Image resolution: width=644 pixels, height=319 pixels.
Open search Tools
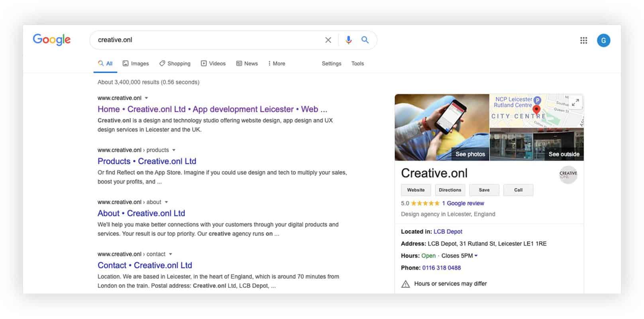point(357,63)
